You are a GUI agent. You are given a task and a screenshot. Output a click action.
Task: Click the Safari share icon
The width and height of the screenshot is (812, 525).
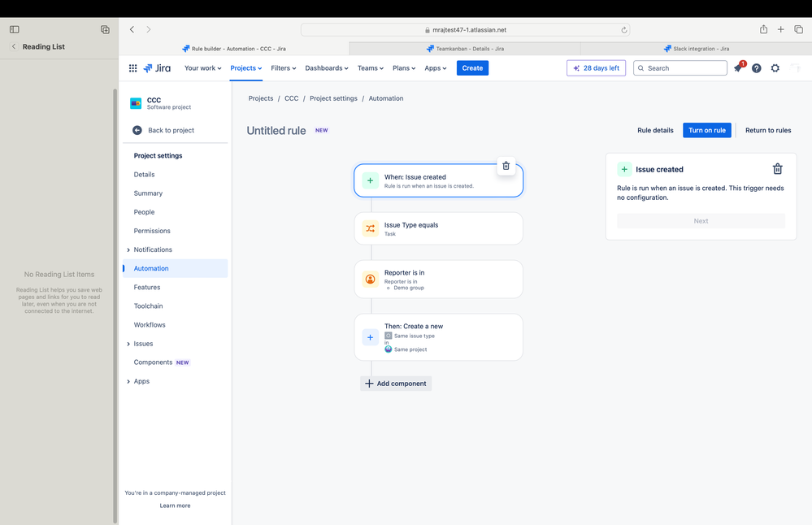[763, 29]
